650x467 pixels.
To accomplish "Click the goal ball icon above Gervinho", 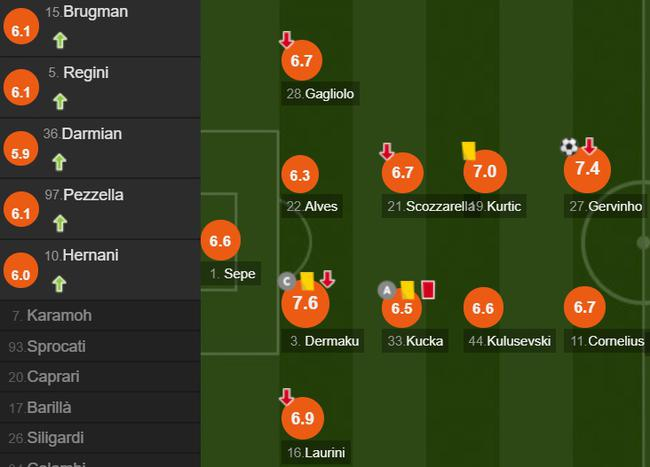I will pos(569,147).
